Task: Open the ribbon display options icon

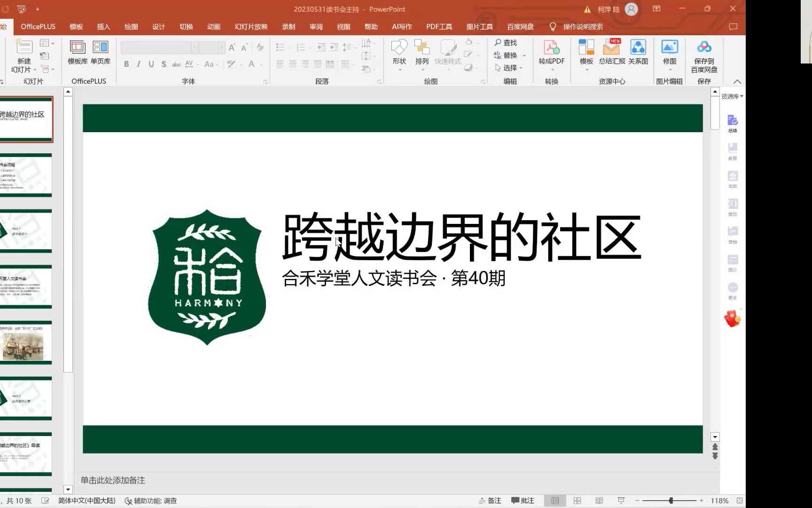Action: click(656, 9)
